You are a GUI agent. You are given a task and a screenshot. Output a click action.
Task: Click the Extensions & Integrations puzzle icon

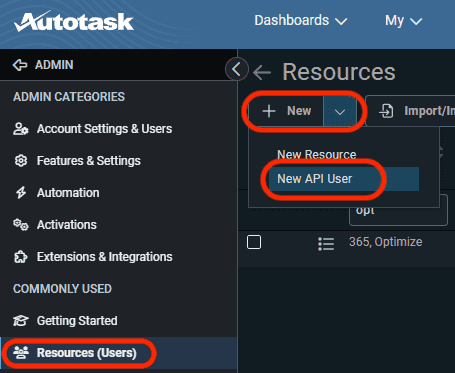[x=21, y=257]
